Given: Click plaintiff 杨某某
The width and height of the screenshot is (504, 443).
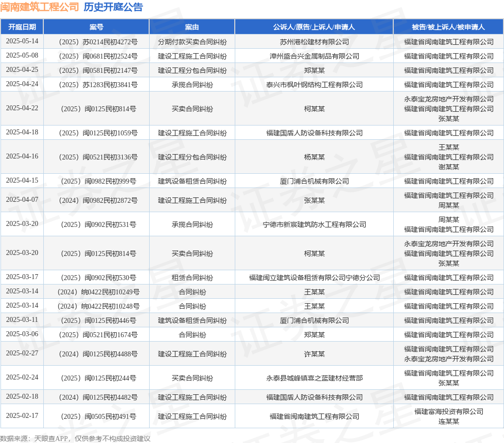Looking at the screenshot, I should pos(315,157).
